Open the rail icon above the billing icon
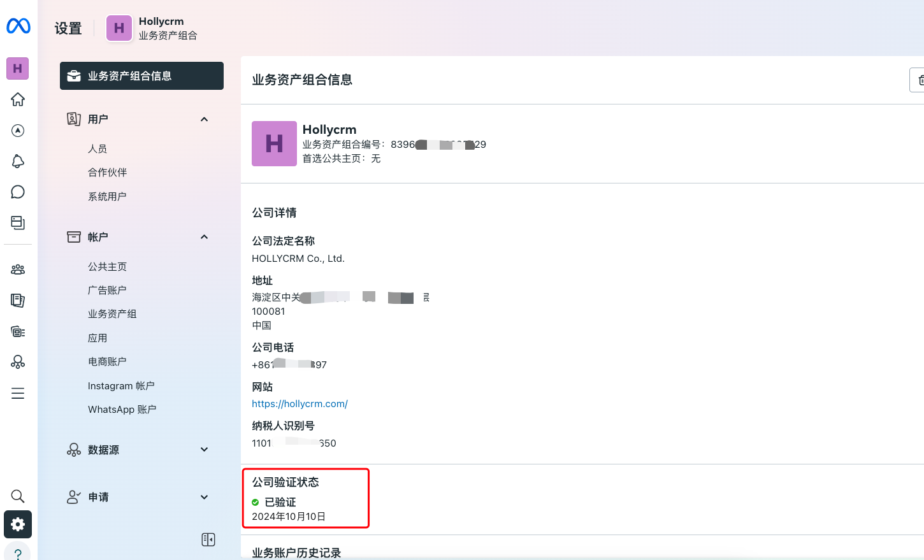Screen dimensions: 924x560 pos(18,300)
